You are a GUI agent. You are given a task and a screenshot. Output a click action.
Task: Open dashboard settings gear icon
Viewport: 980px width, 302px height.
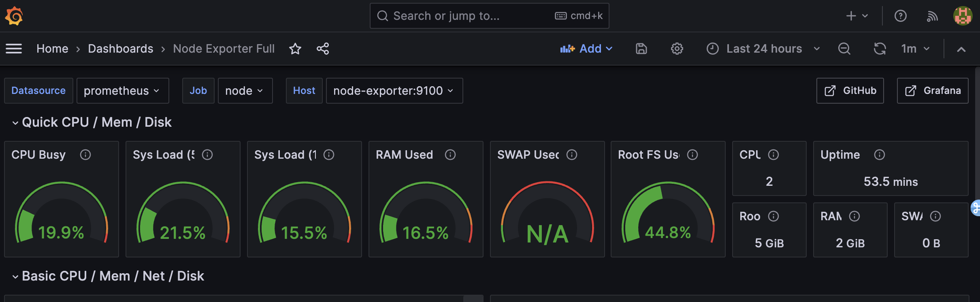[677, 49]
